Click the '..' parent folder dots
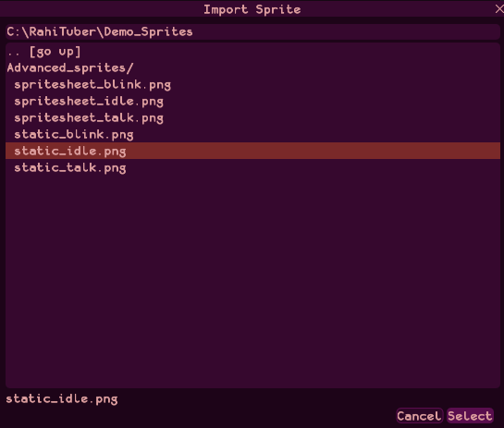 click(x=14, y=54)
